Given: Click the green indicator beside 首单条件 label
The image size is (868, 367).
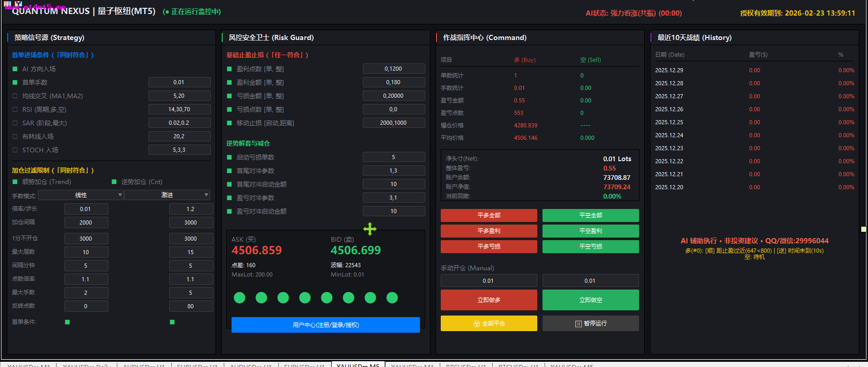Looking at the screenshot, I should point(67,322).
